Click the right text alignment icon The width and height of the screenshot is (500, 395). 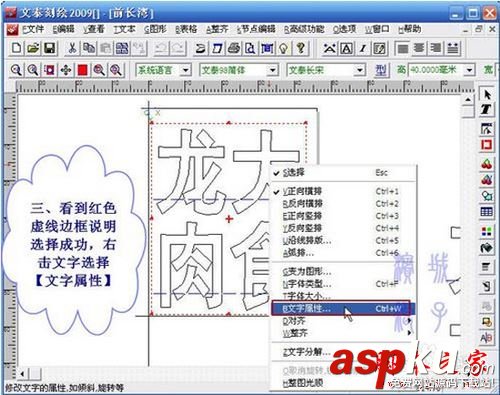436,49
